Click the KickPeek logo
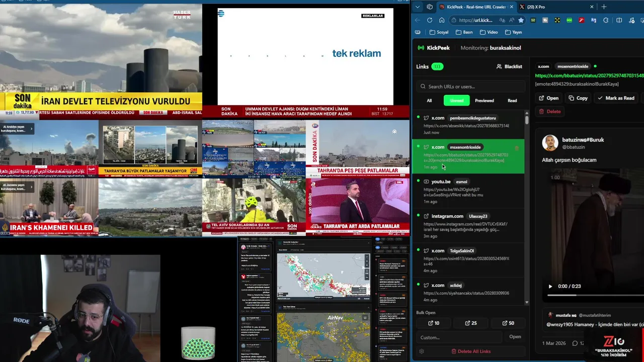 point(434,48)
